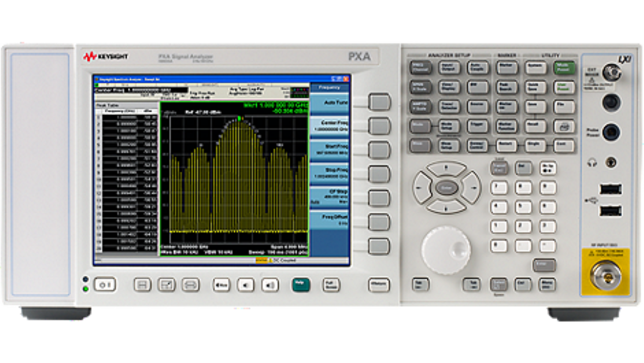Open the Mode Setup key
Screen dimensions: 644x363
pyautogui.click(x=449, y=126)
